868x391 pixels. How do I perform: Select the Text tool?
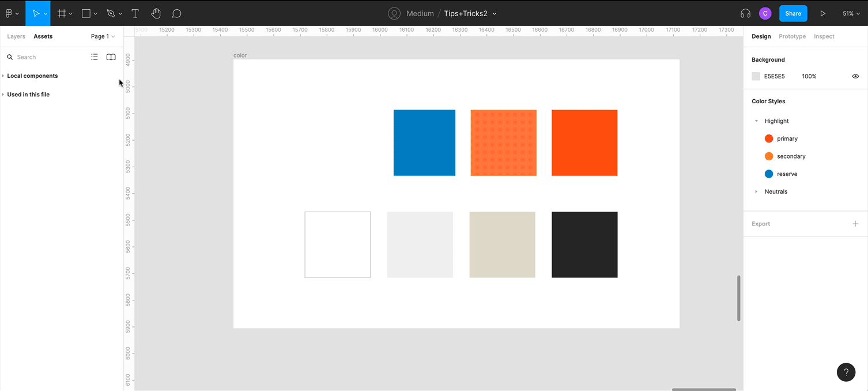(135, 13)
